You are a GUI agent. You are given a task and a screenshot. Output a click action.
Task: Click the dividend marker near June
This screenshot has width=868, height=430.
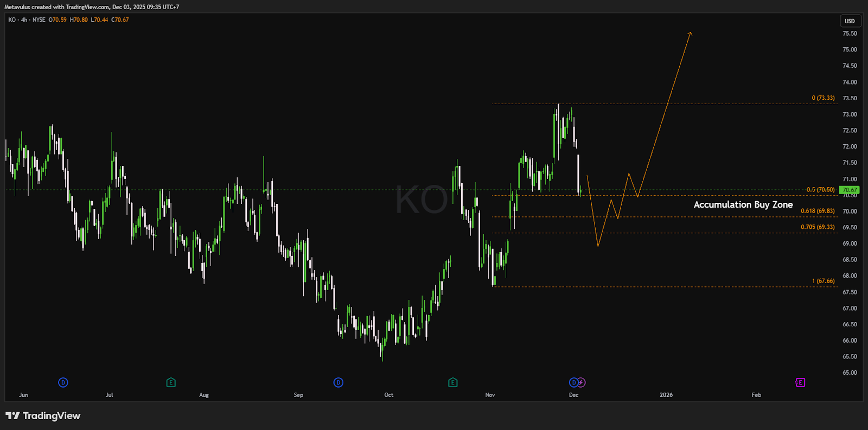tap(63, 383)
